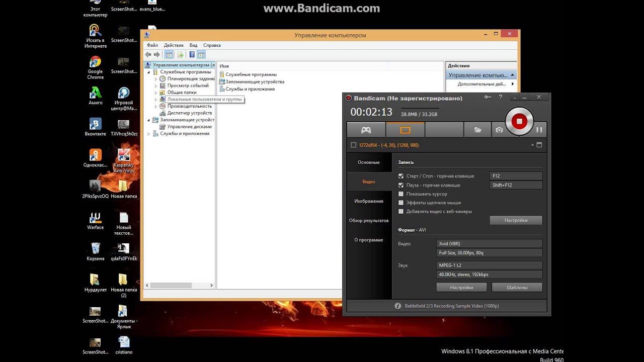
Task: Enable Эффекты щелчков мыши checkbox
Action: click(401, 203)
